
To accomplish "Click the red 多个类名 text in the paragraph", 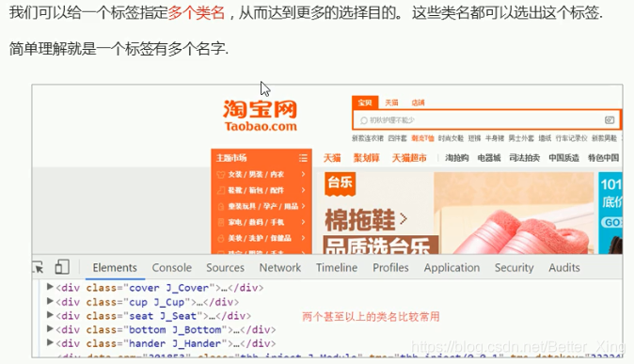I will [197, 13].
